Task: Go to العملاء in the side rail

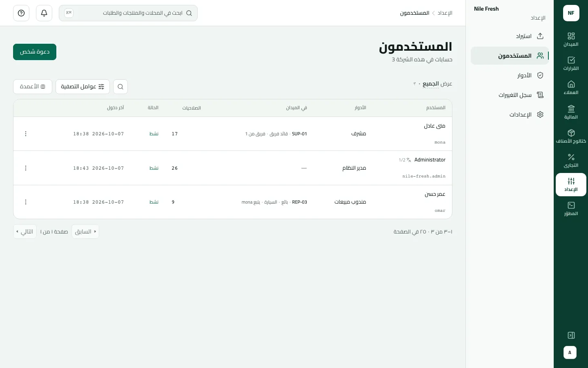Action: click(x=571, y=88)
